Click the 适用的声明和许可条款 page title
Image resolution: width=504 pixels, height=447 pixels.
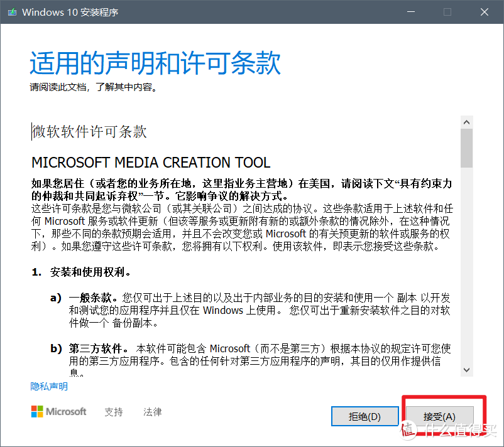(155, 63)
